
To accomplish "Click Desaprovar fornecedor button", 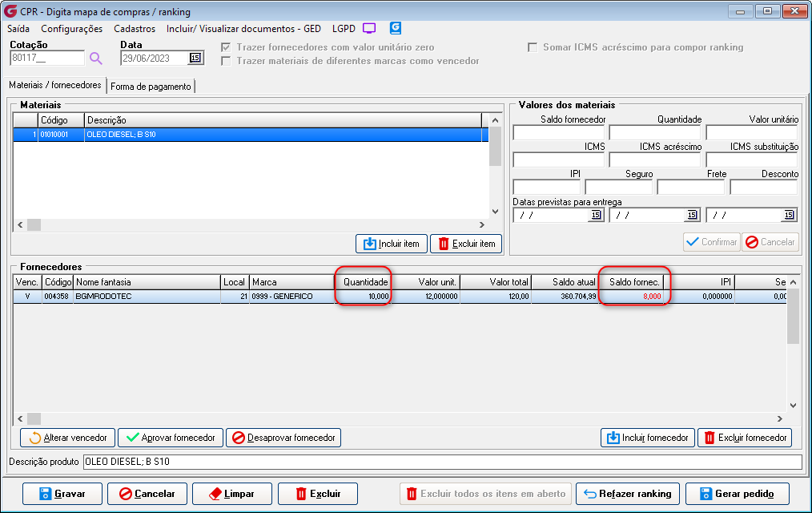I will 283,438.
